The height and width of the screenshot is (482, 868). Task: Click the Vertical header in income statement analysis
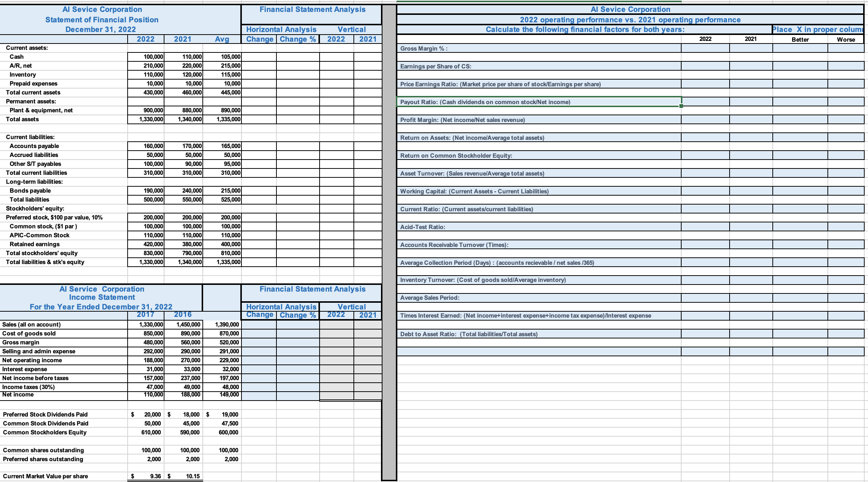point(351,306)
